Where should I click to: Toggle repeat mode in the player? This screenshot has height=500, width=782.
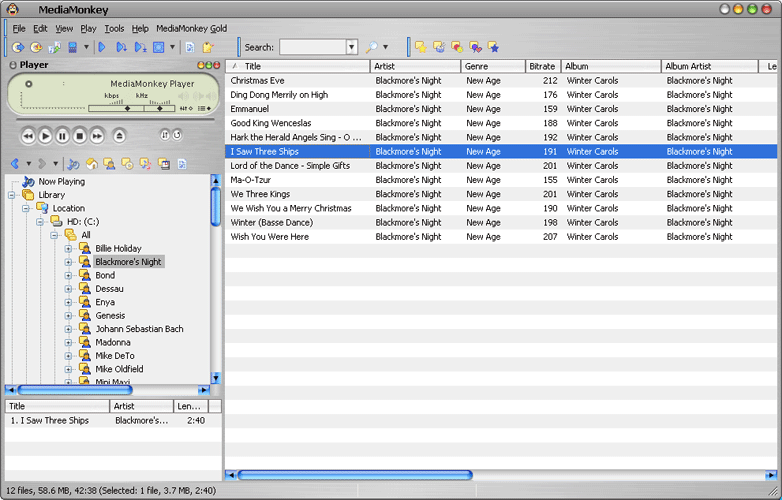(x=177, y=135)
